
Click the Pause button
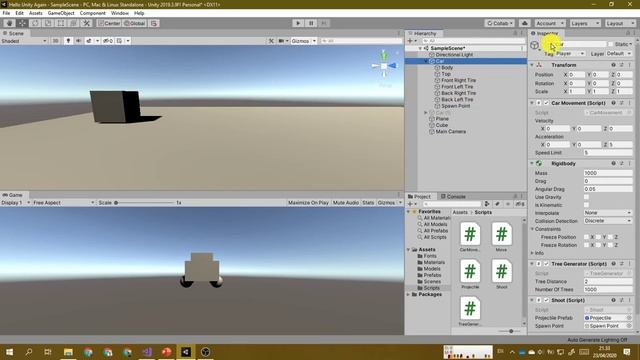click(x=311, y=23)
